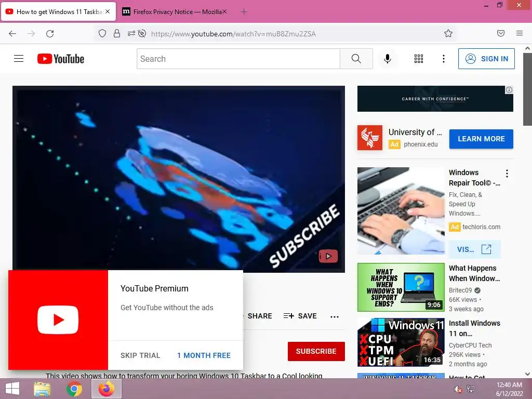
Task: Open What Happens When Windows 10 thumbnail
Action: [401, 287]
